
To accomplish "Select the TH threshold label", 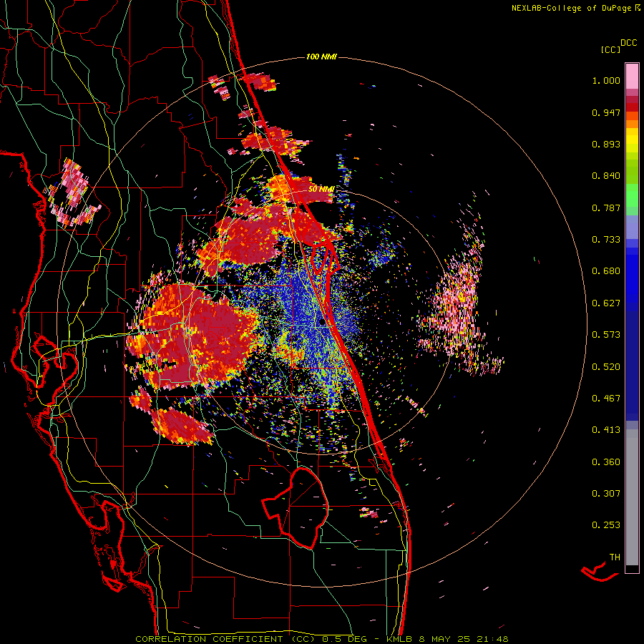I will (615, 557).
